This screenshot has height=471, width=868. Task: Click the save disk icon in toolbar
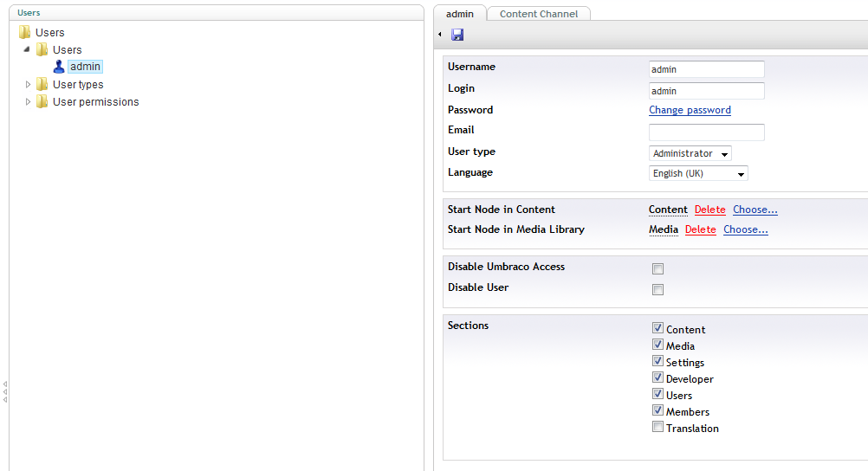click(x=457, y=35)
